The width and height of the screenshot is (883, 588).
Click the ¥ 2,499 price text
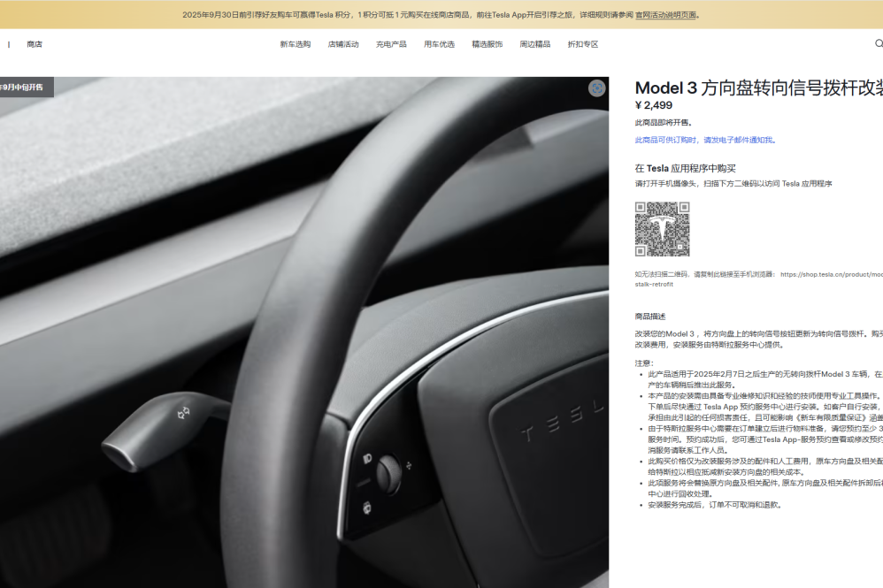(x=654, y=106)
